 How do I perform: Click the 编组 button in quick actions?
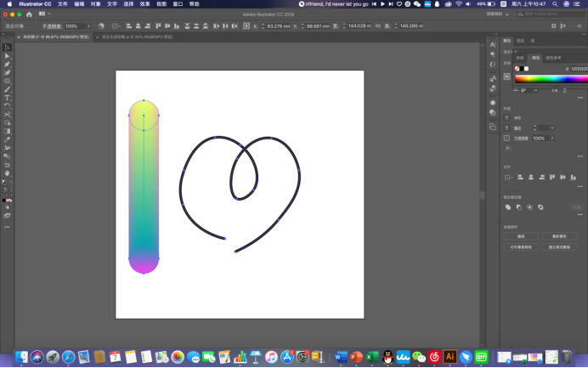tap(521, 236)
